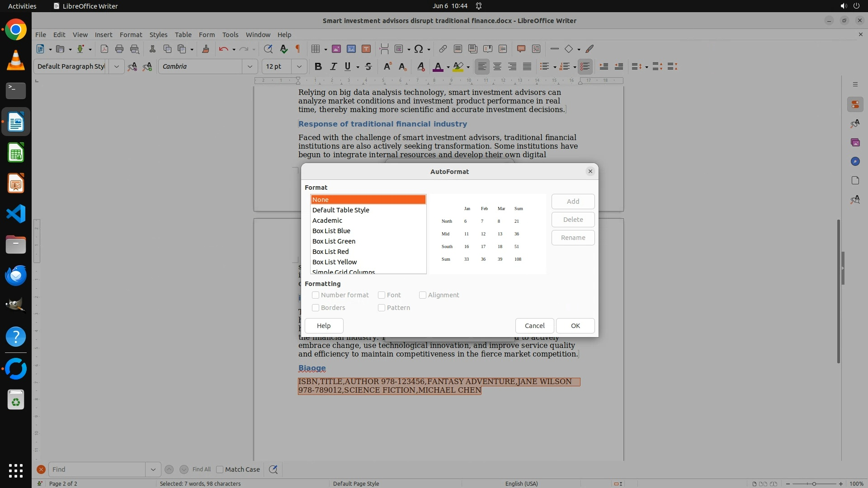
Task: Click the Insert Special Character omega icon
Action: coord(419,49)
